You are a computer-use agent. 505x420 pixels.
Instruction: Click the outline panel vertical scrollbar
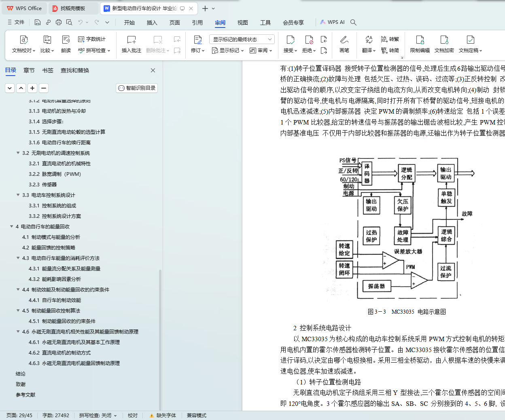tap(160, 340)
